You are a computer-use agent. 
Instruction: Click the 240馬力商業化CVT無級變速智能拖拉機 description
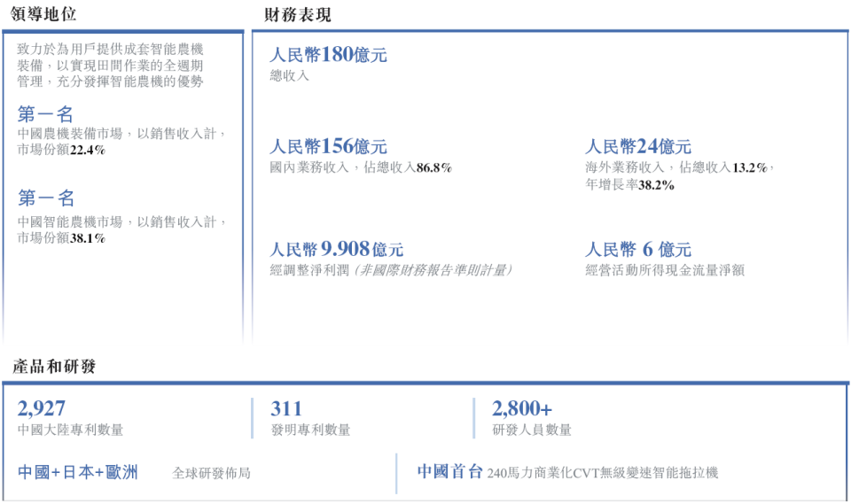[603, 473]
